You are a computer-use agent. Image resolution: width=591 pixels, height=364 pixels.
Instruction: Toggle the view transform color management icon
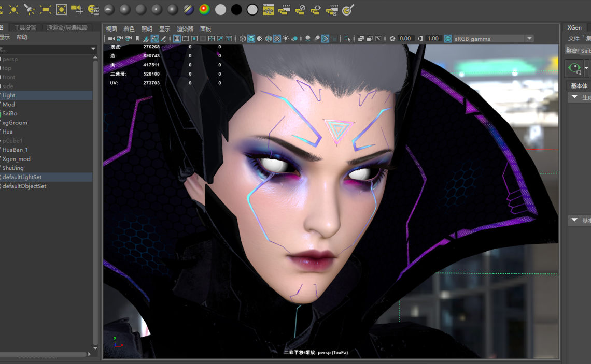[448, 39]
